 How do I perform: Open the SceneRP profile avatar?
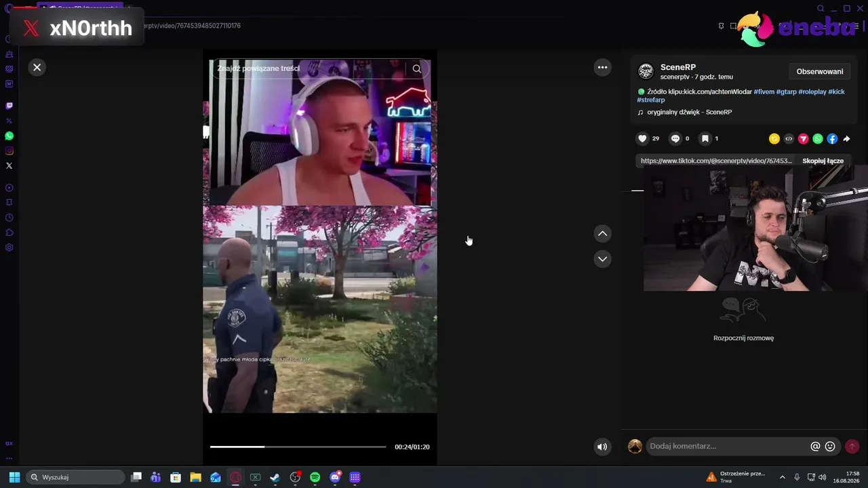click(646, 71)
